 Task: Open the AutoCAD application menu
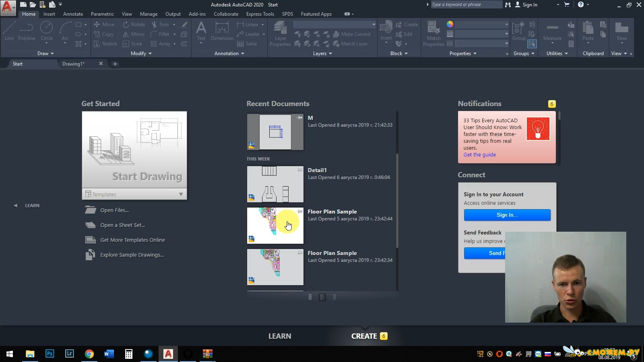[x=8, y=8]
